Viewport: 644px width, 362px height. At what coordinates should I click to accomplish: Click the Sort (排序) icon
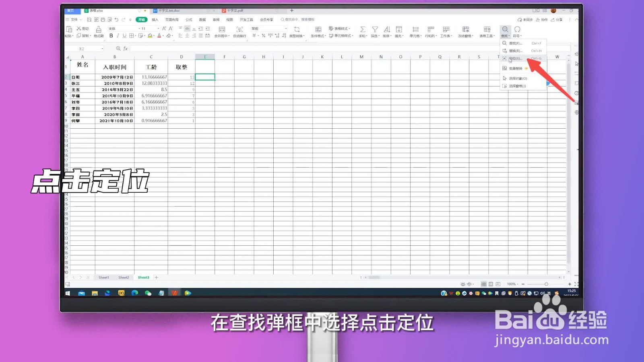[x=387, y=29]
